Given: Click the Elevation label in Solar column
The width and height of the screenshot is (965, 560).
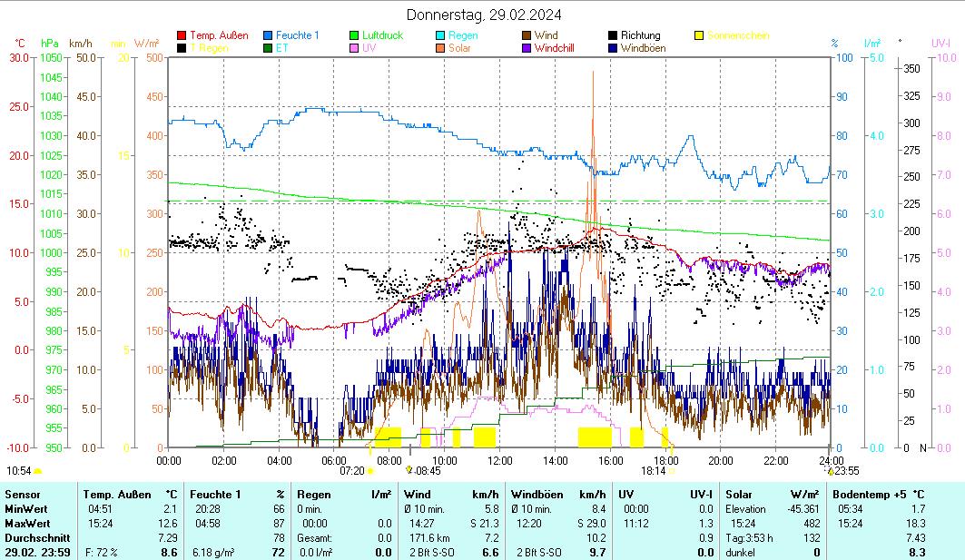Looking at the screenshot, I should click(746, 509).
